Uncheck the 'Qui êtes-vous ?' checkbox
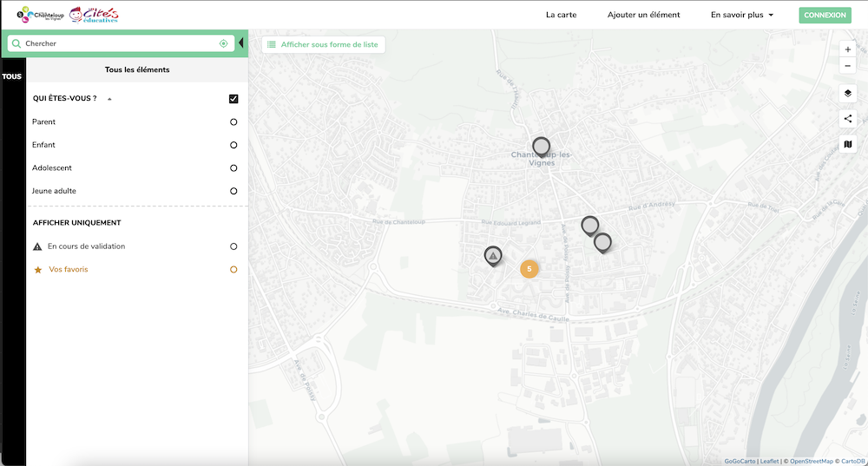The height and width of the screenshot is (466, 868). 233,99
